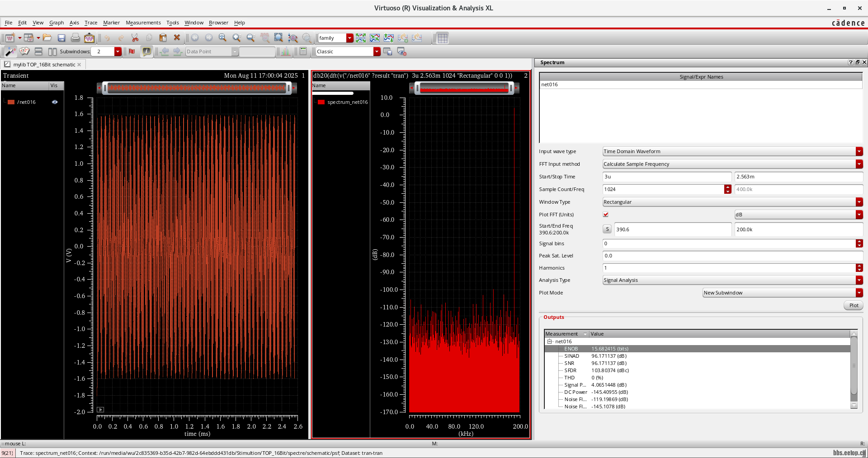Viewport: 868px width, 458px height.
Task: Open the Classic workspace dropdown
Action: (377, 51)
